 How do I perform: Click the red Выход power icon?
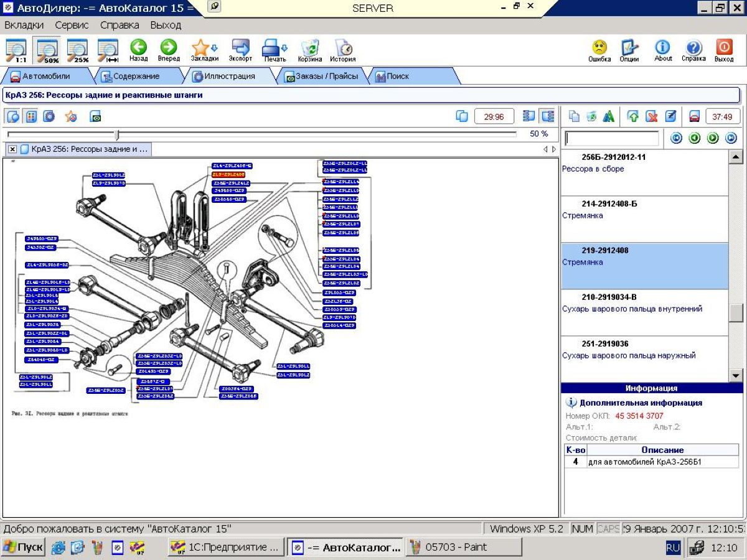(x=724, y=50)
